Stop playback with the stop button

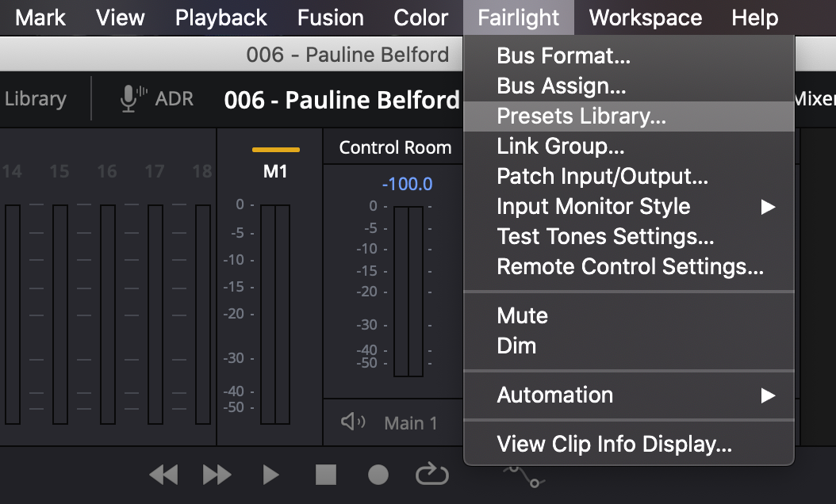pyautogui.click(x=326, y=475)
